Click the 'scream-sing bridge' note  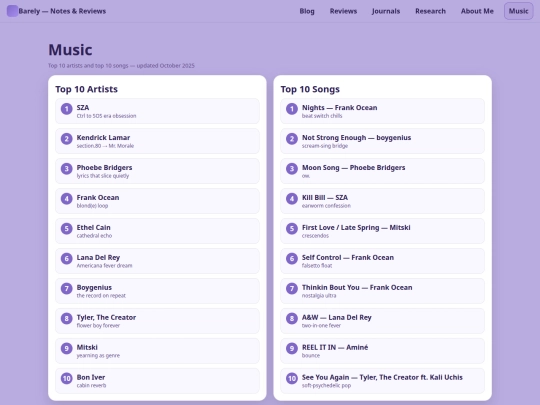coord(325,146)
